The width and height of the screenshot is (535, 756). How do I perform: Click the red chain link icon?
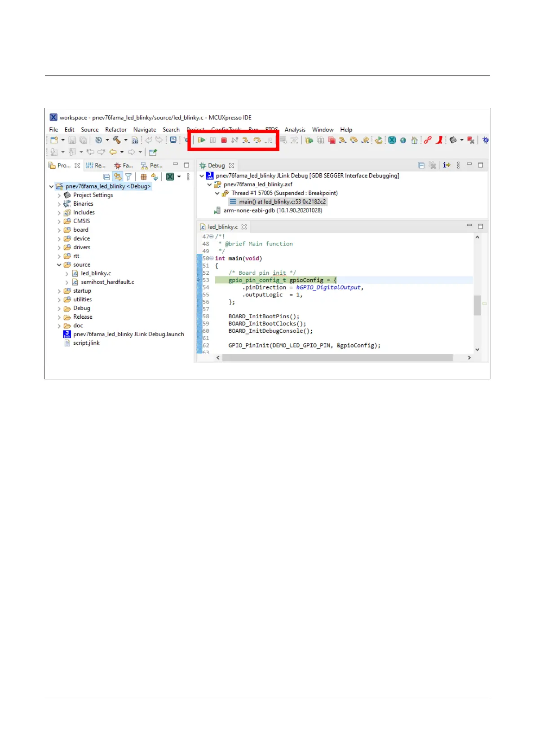428,140
